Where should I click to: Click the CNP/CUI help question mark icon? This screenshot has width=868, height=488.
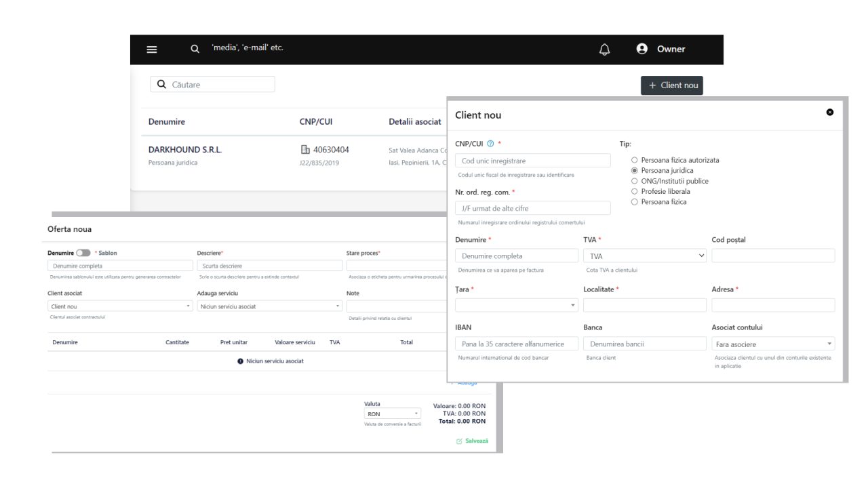(x=490, y=144)
